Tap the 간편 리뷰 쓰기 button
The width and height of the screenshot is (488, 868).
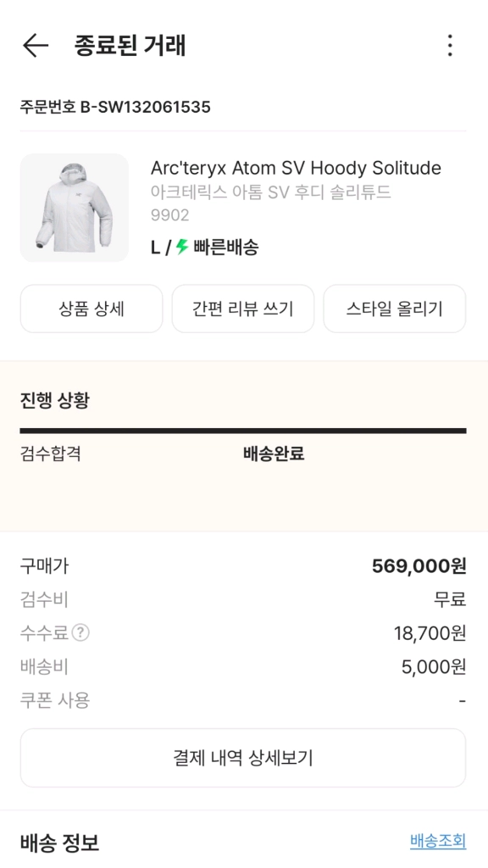(x=243, y=309)
